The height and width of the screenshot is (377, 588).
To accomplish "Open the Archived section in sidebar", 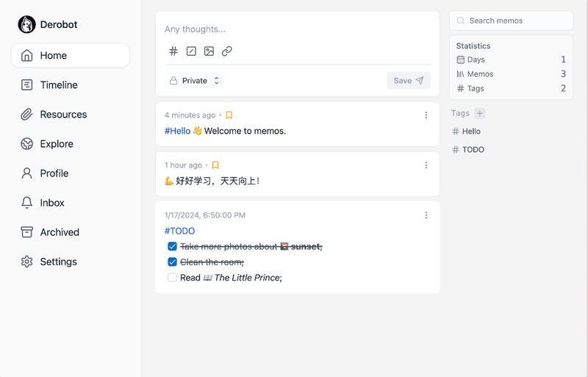I will point(60,232).
